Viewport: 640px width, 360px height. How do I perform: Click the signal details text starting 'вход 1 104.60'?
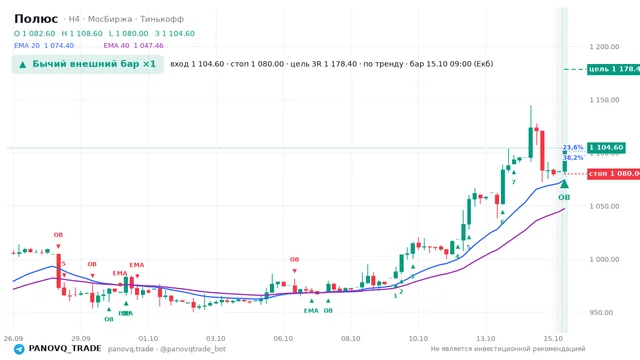coord(332,64)
